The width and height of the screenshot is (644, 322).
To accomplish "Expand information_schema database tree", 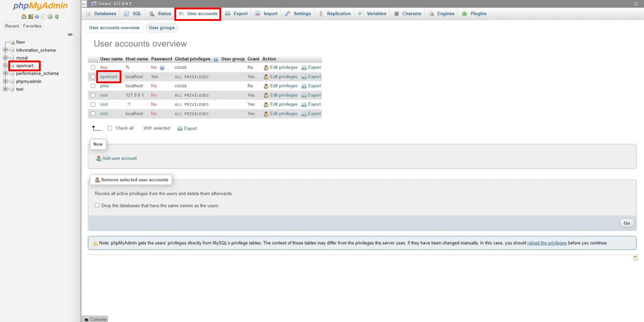I will pyautogui.click(x=5, y=50).
